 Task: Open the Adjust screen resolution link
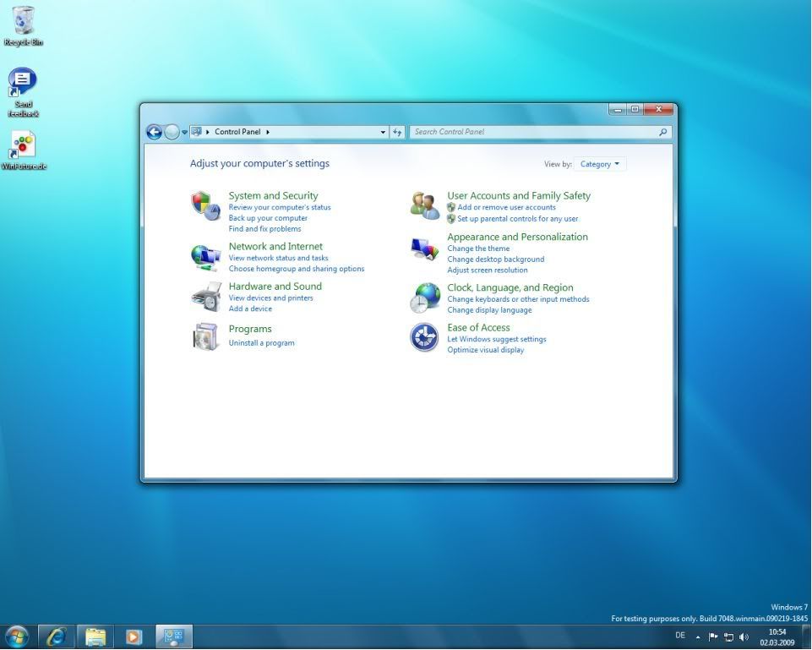(x=487, y=270)
